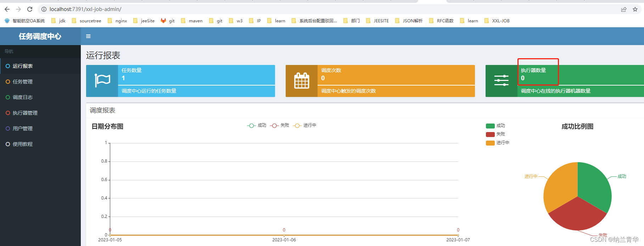Open the w3 bookmark folder
The width and height of the screenshot is (644, 246).
[x=236, y=21]
